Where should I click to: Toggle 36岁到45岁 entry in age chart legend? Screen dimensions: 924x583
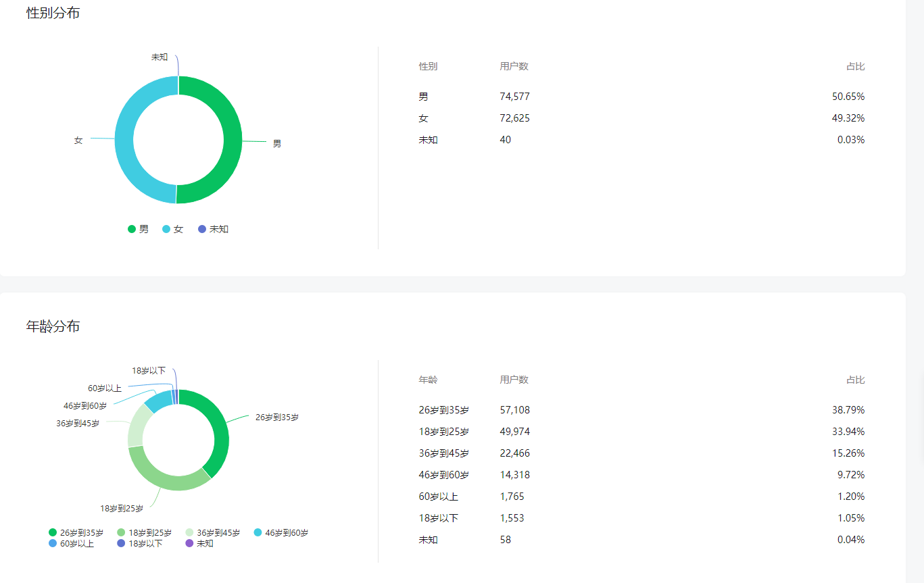click(x=212, y=533)
